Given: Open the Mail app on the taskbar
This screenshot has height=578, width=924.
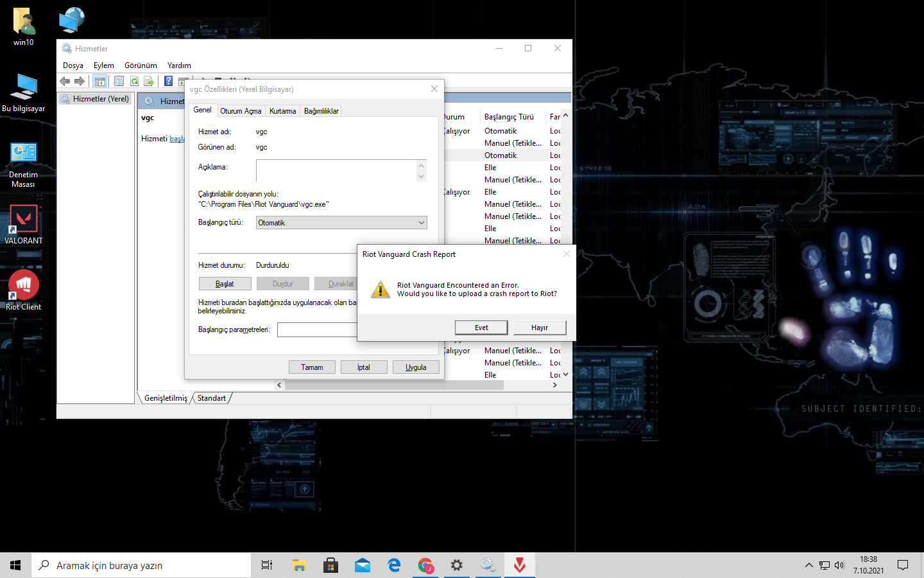Looking at the screenshot, I should tap(363, 565).
